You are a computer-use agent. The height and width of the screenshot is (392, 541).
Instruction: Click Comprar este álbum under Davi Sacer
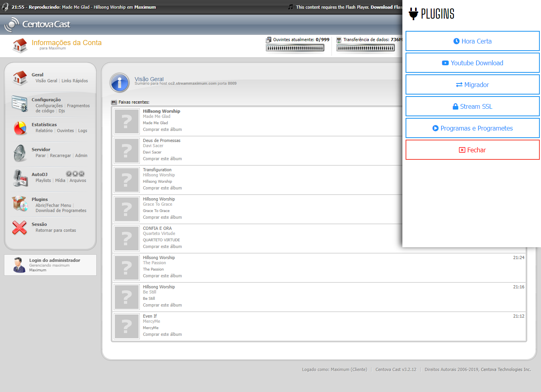tap(162, 159)
